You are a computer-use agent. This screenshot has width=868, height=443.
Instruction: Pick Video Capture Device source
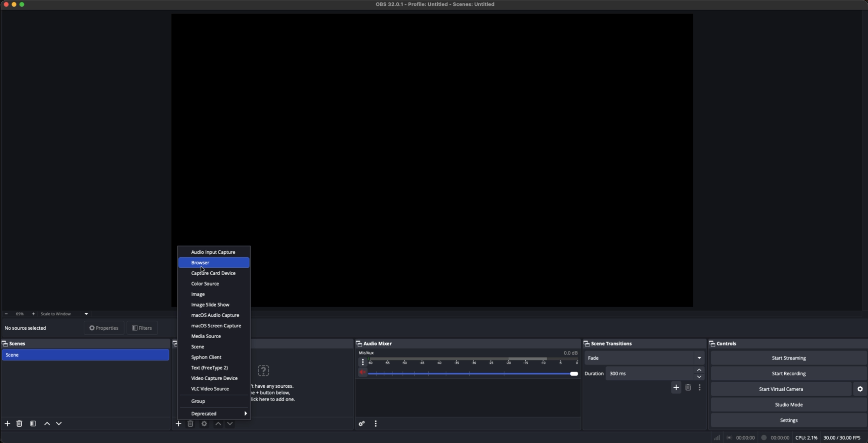click(x=214, y=378)
